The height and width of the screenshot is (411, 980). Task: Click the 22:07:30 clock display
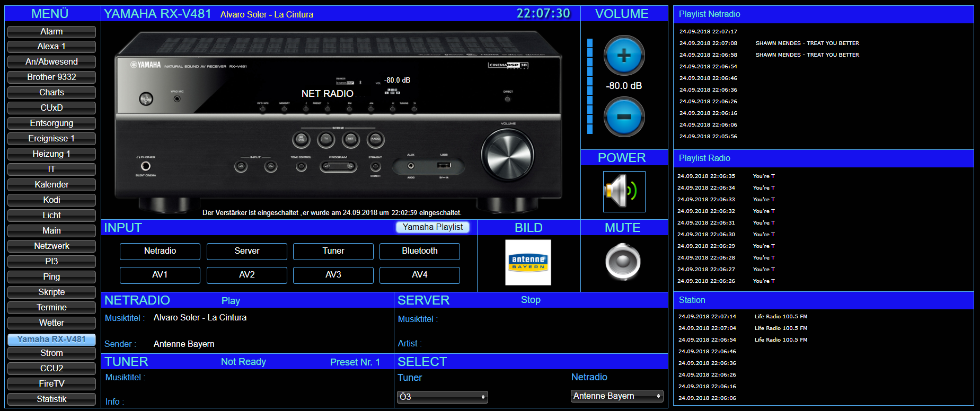click(543, 13)
